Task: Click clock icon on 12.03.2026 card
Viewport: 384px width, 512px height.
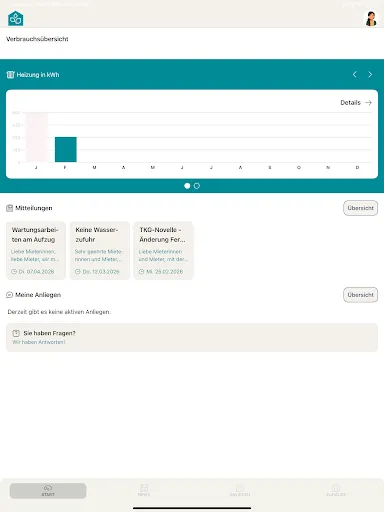Action: pyautogui.click(x=78, y=272)
